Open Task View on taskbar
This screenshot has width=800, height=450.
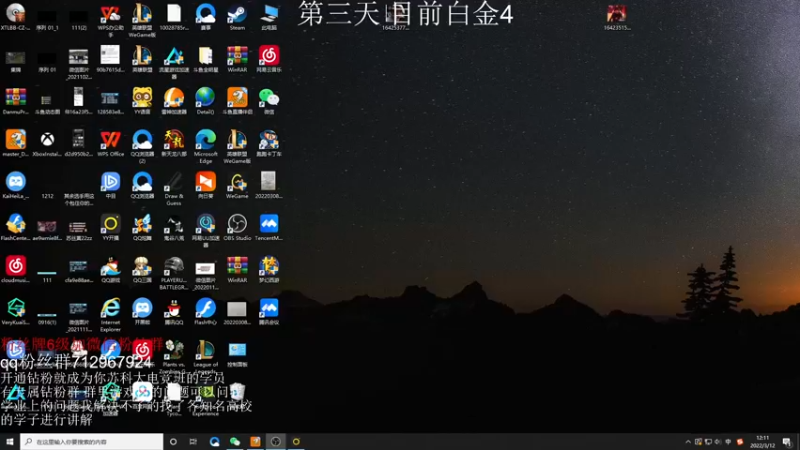pos(193,441)
